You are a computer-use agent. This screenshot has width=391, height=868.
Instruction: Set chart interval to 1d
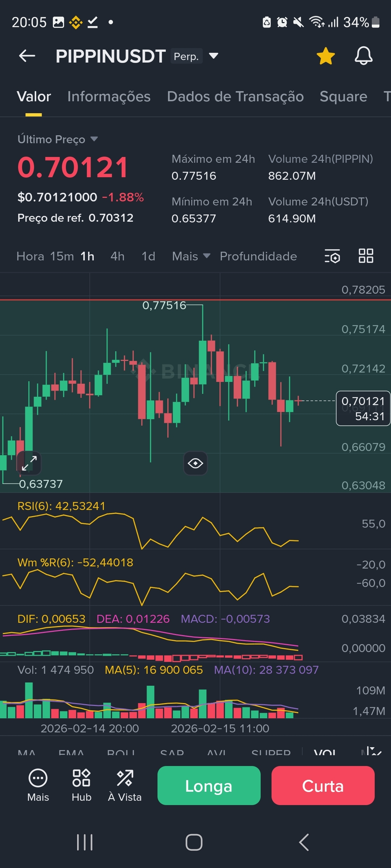148,256
